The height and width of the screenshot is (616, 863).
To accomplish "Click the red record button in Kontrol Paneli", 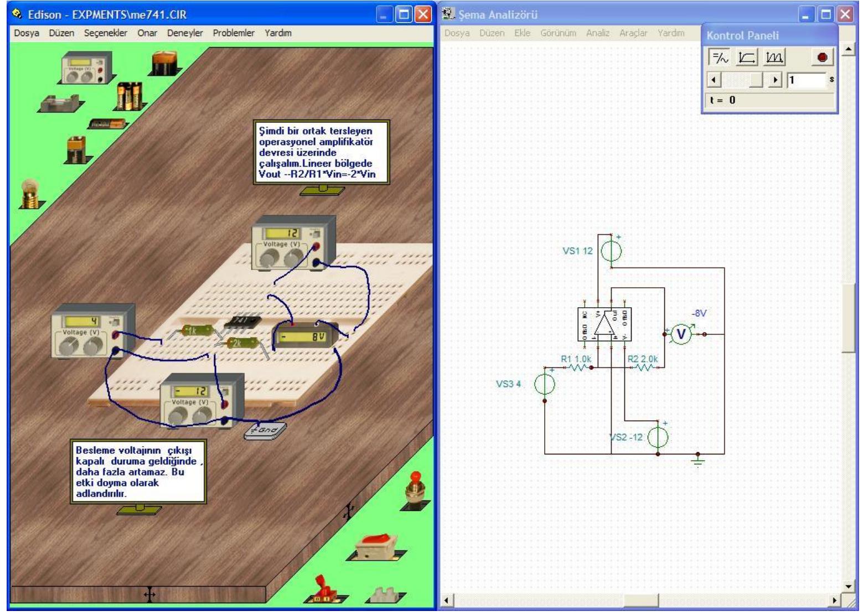I will [x=822, y=58].
